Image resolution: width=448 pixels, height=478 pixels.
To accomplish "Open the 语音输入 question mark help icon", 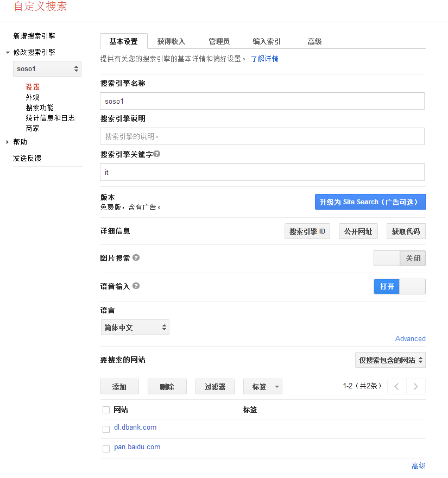I will [136, 286].
